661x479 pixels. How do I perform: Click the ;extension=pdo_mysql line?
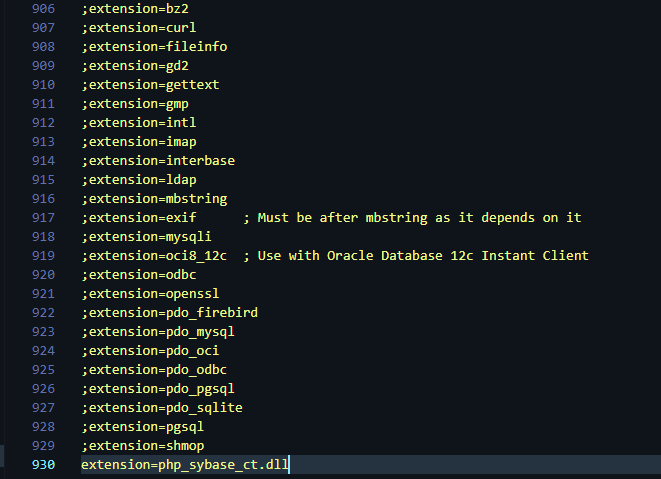(x=158, y=331)
